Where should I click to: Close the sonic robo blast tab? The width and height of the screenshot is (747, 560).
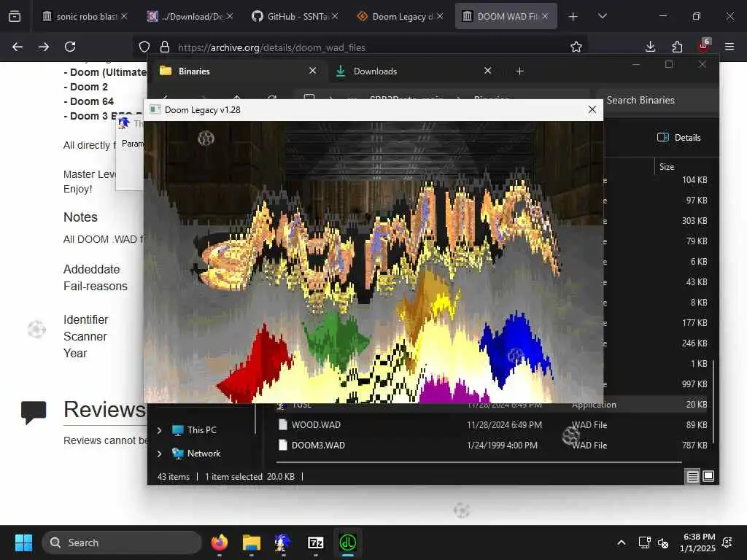tap(124, 16)
